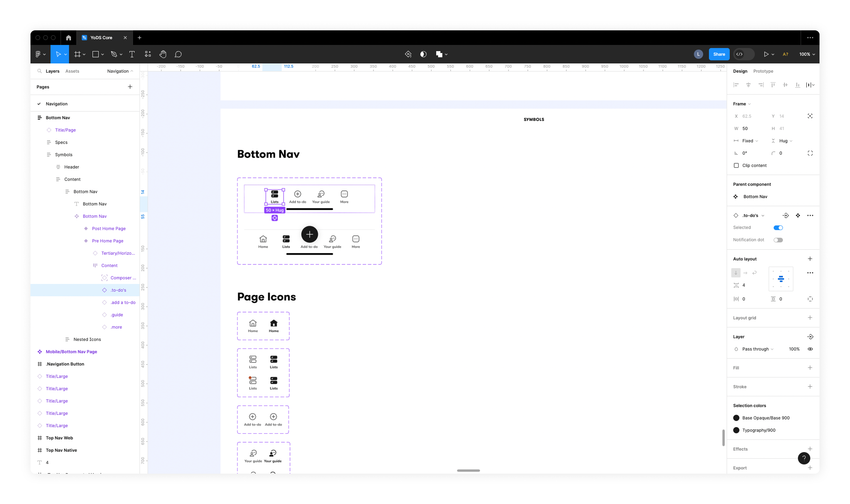Toggle the Selected property switch
The width and height of the screenshot is (850, 504).
[x=778, y=228]
